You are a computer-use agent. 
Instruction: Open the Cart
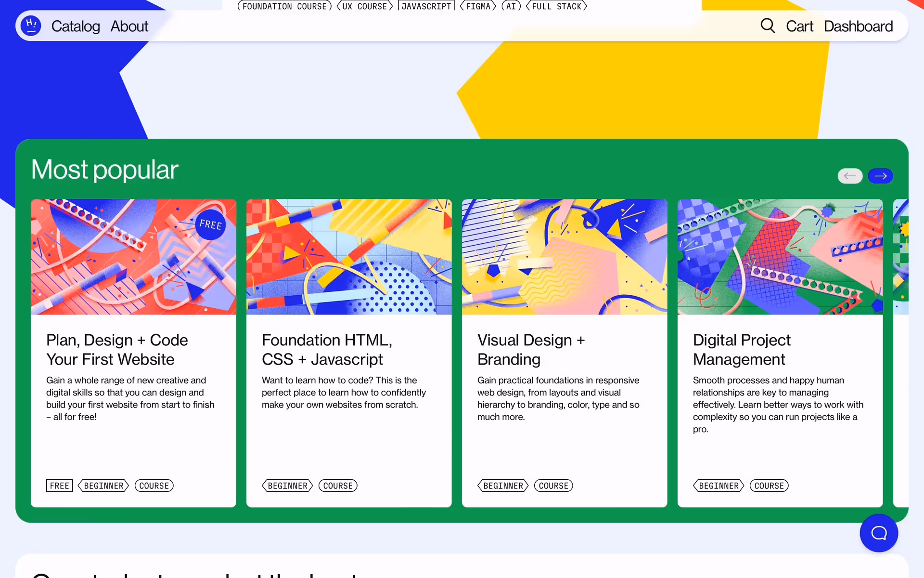pos(799,26)
